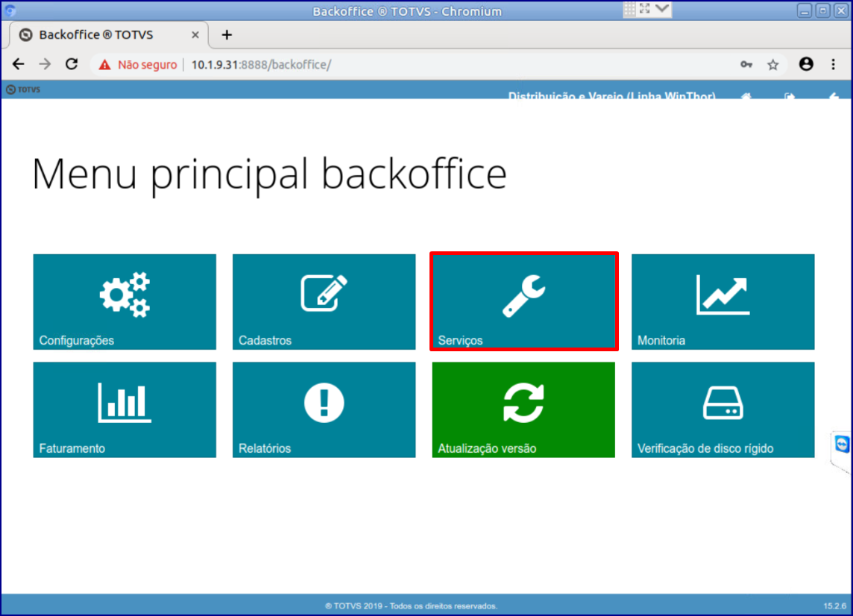
Task: Minimize the Chromium window
Action: pos(805,10)
